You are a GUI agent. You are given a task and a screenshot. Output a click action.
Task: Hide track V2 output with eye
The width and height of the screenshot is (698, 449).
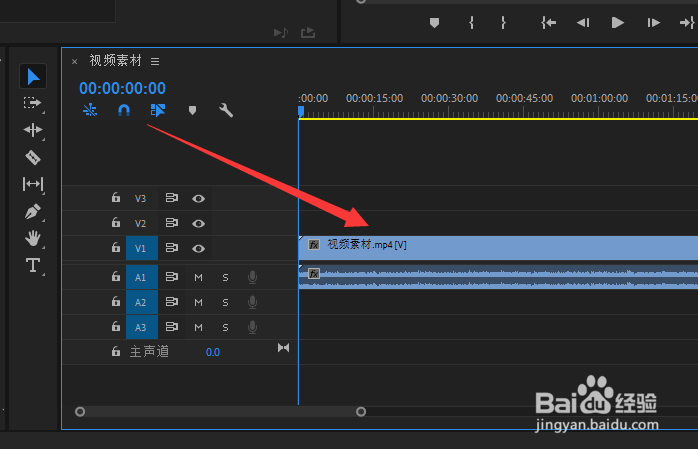point(199,223)
